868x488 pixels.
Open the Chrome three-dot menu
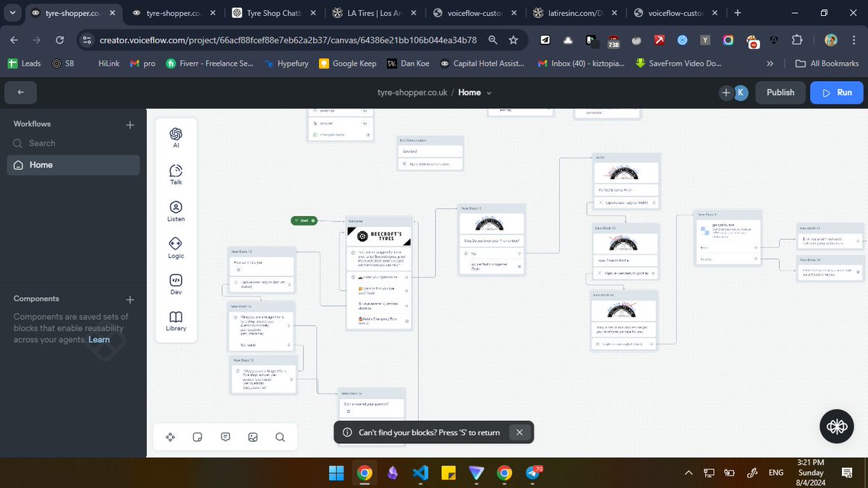pos(853,40)
